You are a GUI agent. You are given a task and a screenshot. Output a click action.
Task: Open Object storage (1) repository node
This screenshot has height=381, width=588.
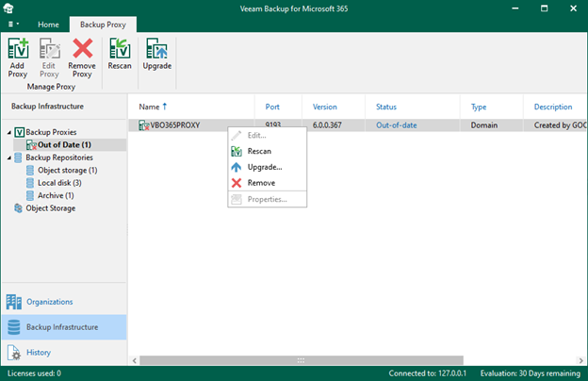pyautogui.click(x=68, y=171)
